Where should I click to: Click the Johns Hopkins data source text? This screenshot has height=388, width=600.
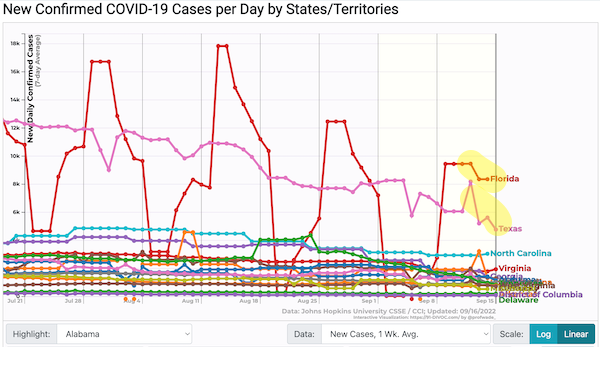389,311
